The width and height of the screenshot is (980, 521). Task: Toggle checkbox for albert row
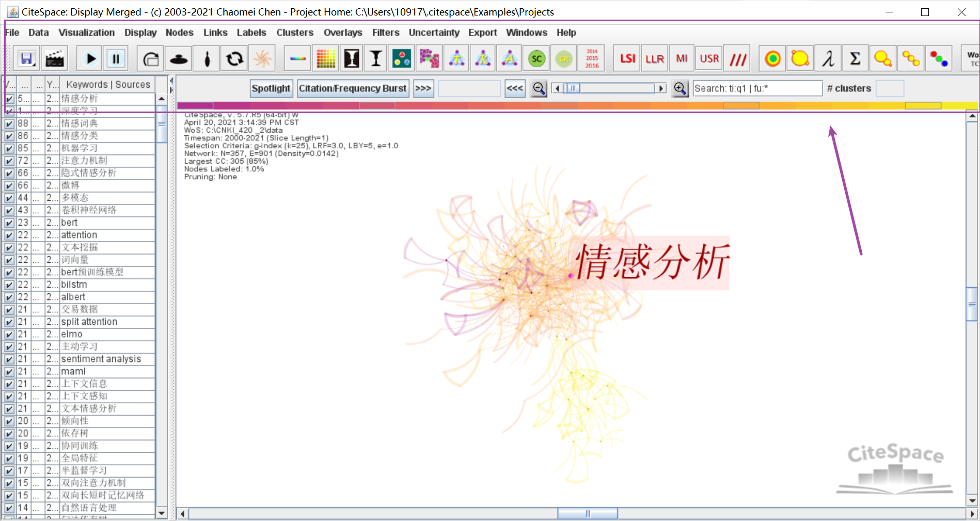click(x=9, y=297)
